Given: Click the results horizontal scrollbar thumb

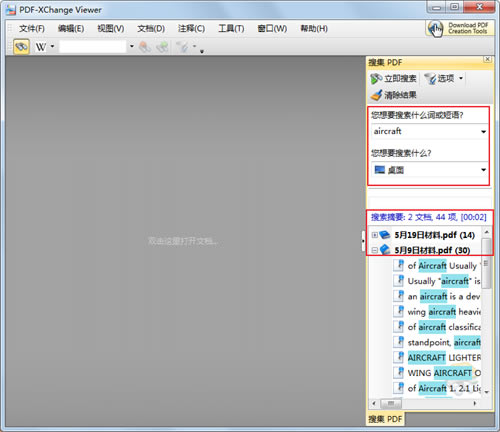Looking at the screenshot, I should tap(391, 404).
